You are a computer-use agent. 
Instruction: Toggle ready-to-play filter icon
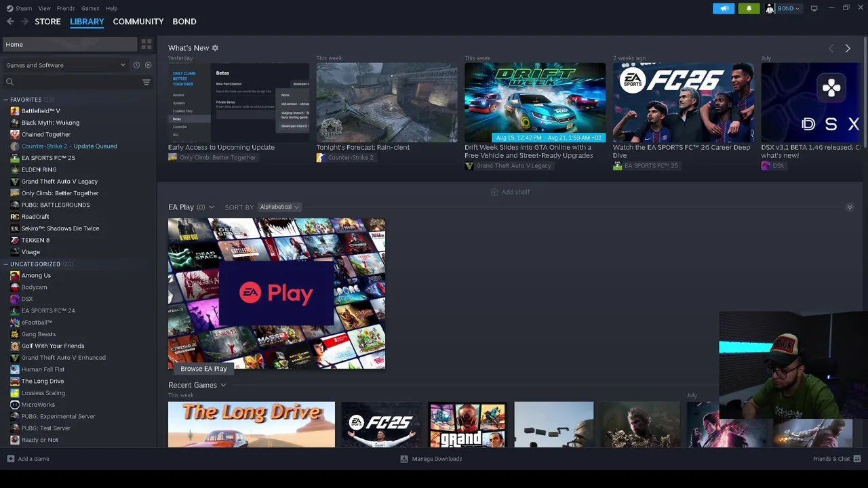click(x=148, y=65)
